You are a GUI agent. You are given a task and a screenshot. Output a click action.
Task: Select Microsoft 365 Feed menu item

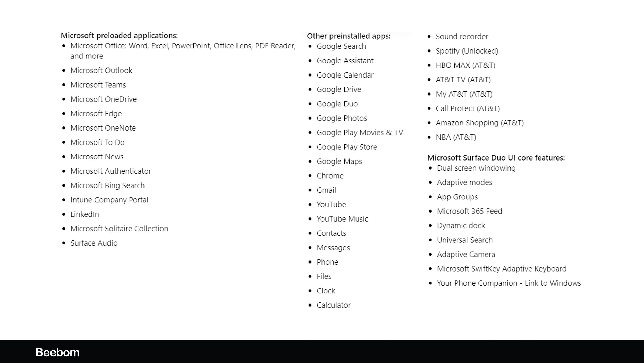pyautogui.click(x=469, y=211)
